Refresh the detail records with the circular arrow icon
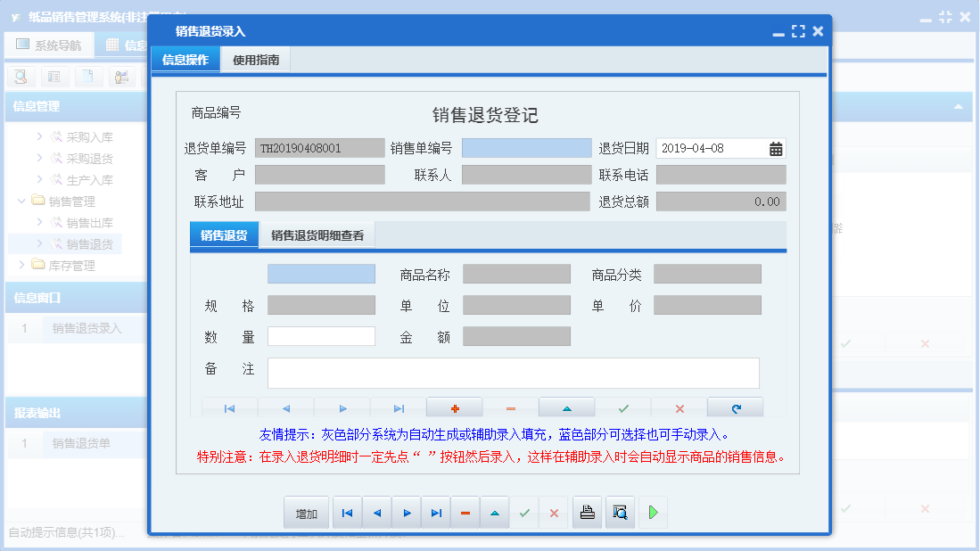980x551 pixels. pyautogui.click(x=735, y=407)
